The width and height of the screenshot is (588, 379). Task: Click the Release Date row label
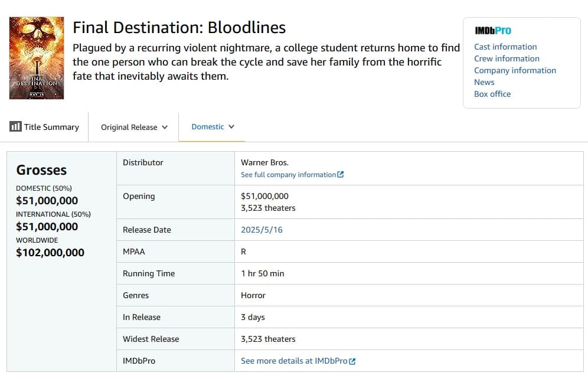pos(147,230)
